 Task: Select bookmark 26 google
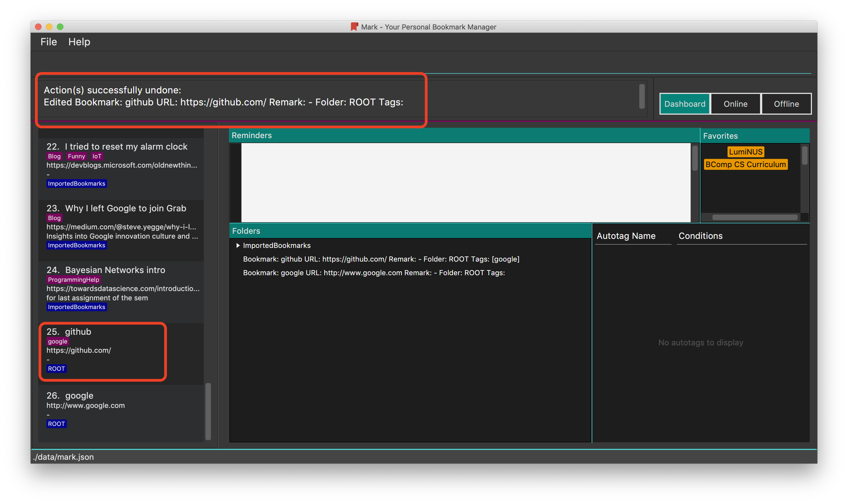click(x=121, y=413)
